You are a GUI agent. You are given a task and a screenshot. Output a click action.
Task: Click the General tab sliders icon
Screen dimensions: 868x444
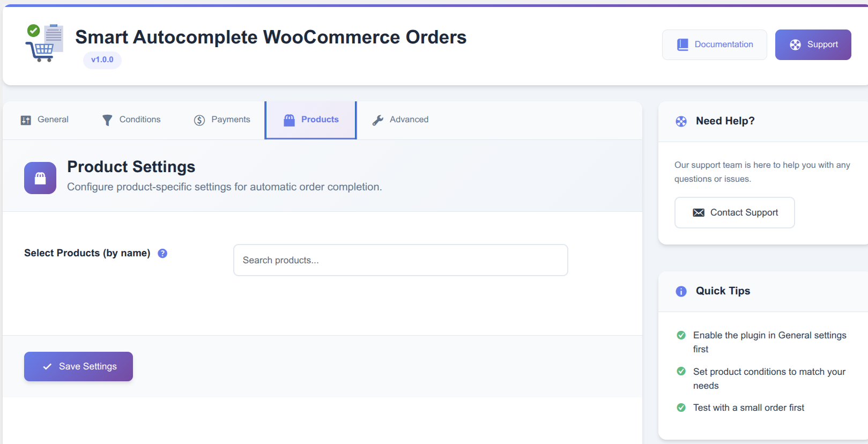click(26, 120)
